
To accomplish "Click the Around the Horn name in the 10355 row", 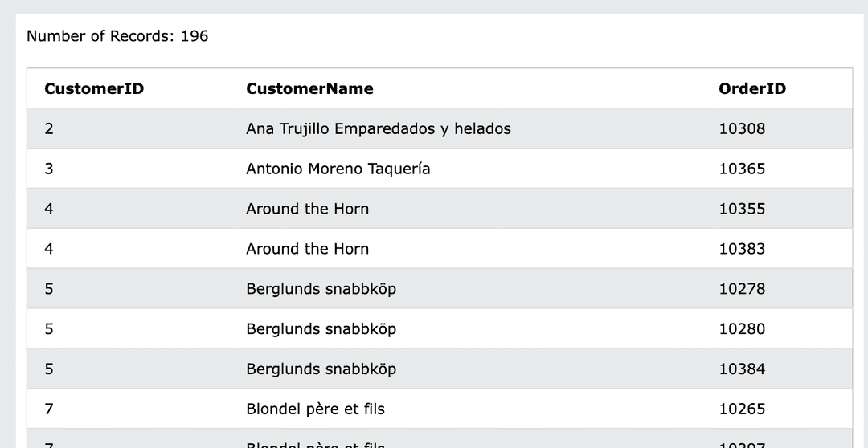I will coord(308,209).
